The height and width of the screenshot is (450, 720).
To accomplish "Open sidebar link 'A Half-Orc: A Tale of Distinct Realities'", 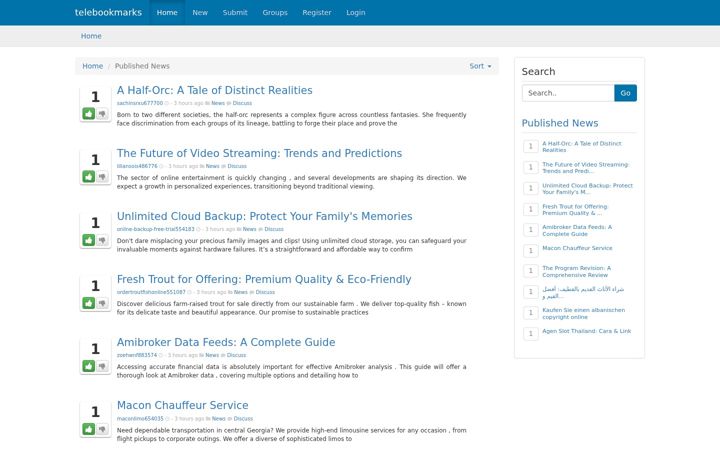I will pos(582,146).
